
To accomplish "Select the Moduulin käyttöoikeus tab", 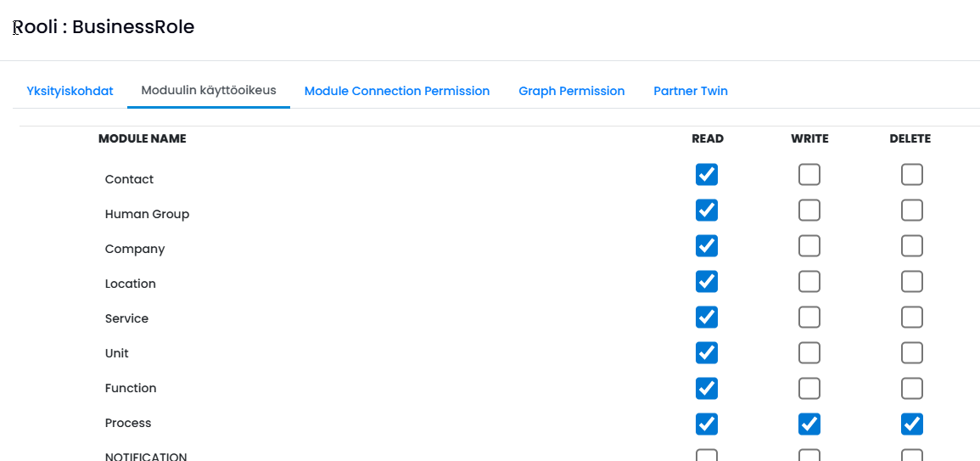I will tap(209, 90).
